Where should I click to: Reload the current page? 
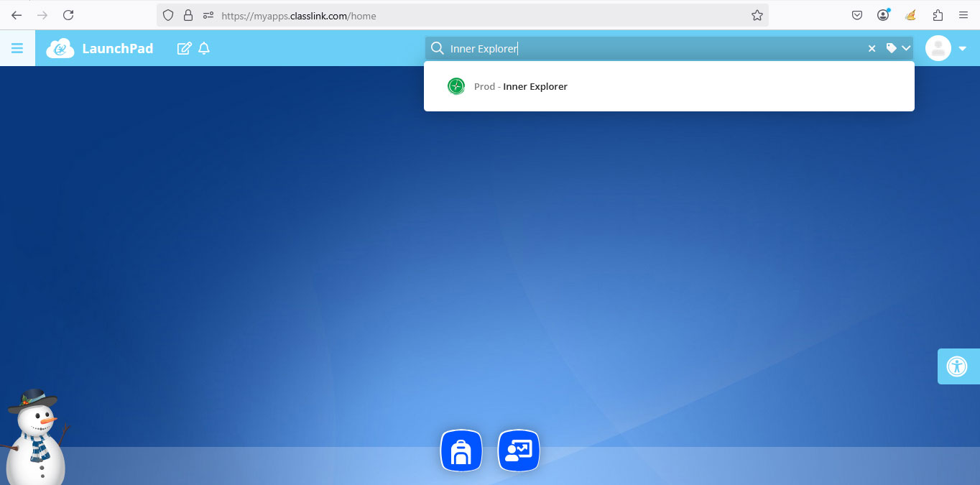(68, 15)
